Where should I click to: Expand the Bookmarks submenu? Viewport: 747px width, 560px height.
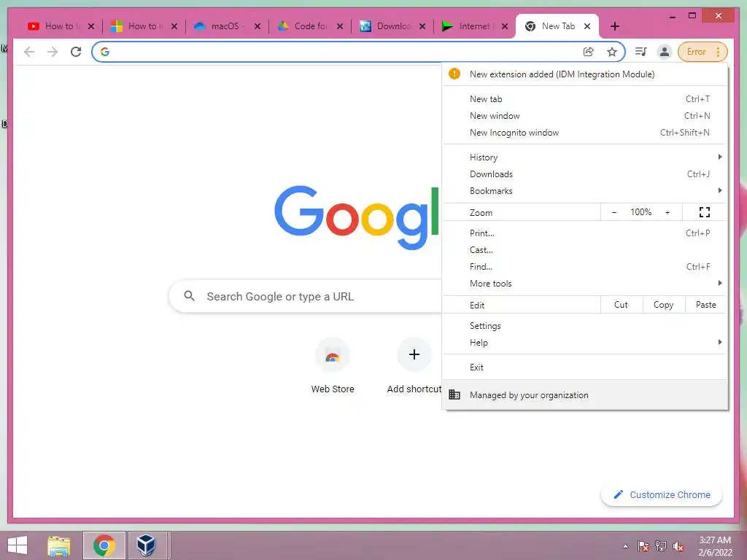point(585,191)
